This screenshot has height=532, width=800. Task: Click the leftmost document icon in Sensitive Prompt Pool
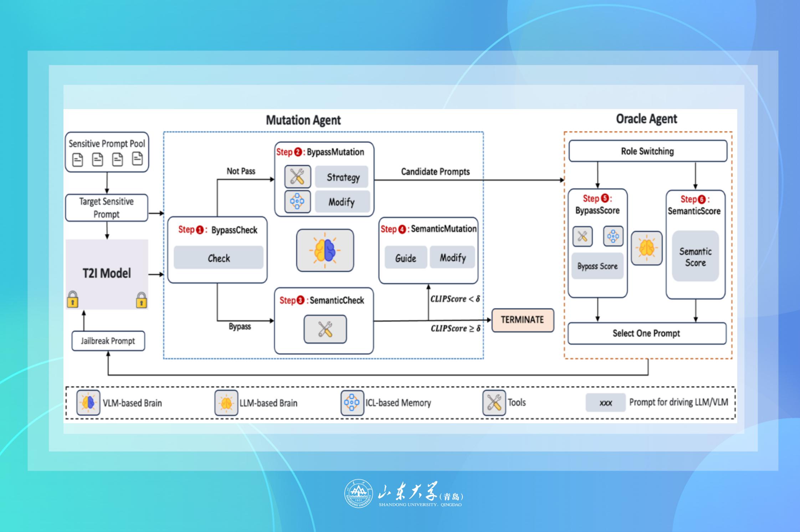tap(77, 159)
